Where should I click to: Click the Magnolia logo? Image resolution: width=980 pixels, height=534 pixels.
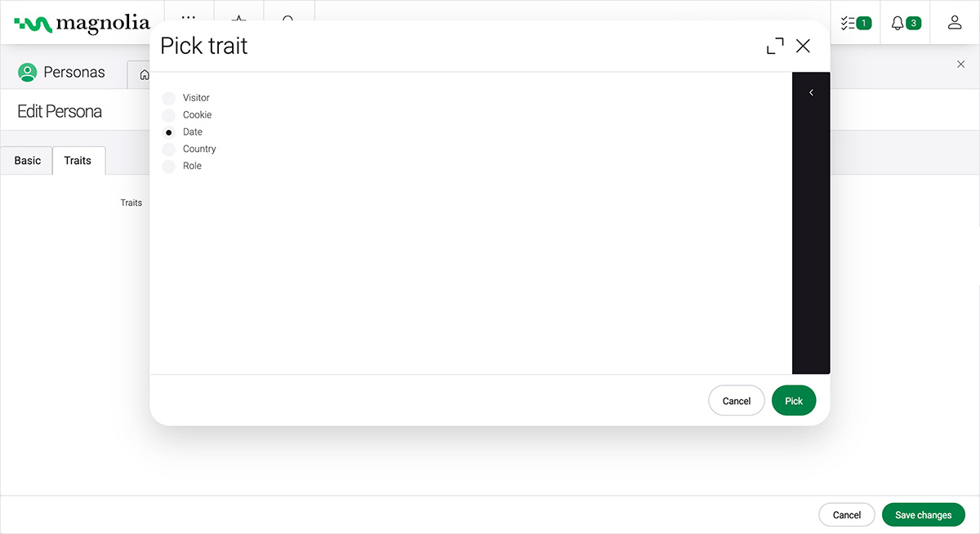point(82,23)
